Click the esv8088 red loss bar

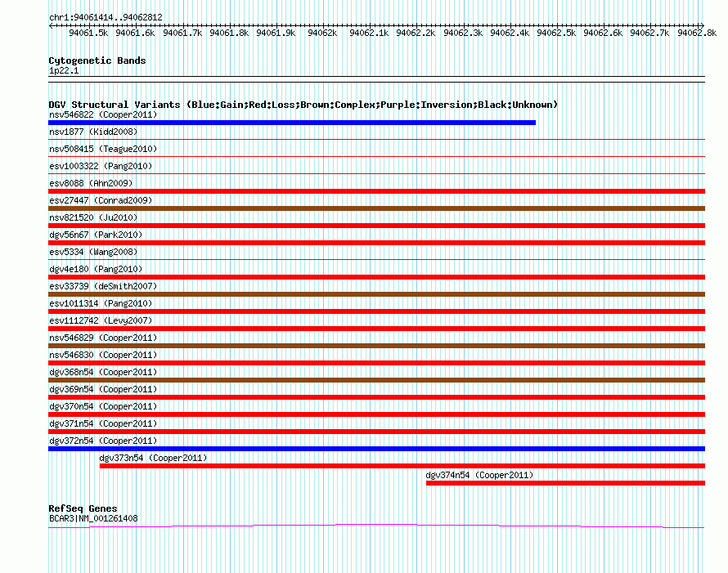pyautogui.click(x=376, y=191)
